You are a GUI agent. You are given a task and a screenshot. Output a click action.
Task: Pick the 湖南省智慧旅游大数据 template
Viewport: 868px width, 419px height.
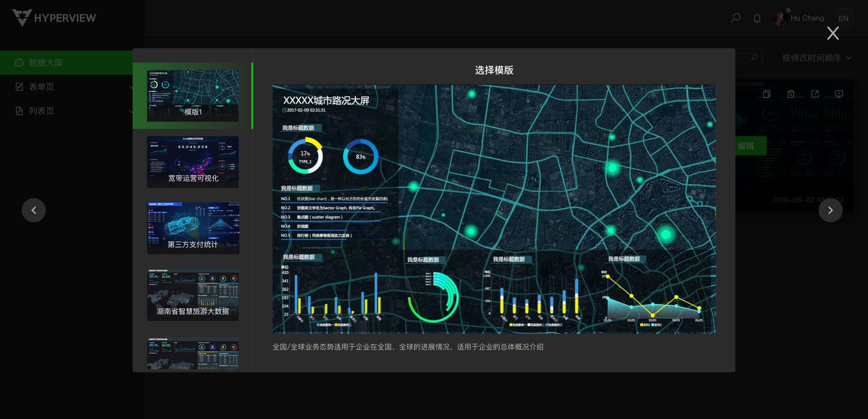coord(193,295)
